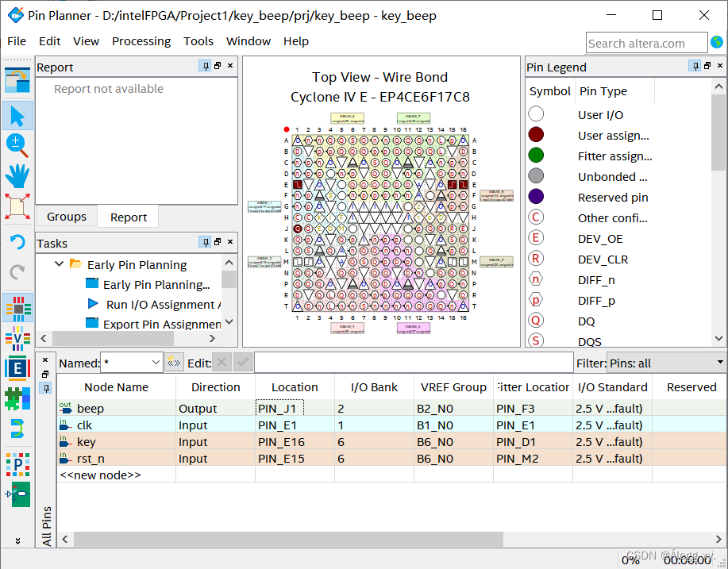Click the edit text field beside Edit buttons
This screenshot has height=569, width=728.
click(x=414, y=363)
